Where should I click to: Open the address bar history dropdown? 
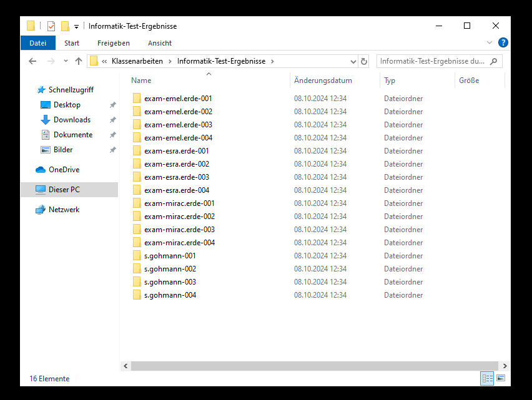tap(353, 61)
